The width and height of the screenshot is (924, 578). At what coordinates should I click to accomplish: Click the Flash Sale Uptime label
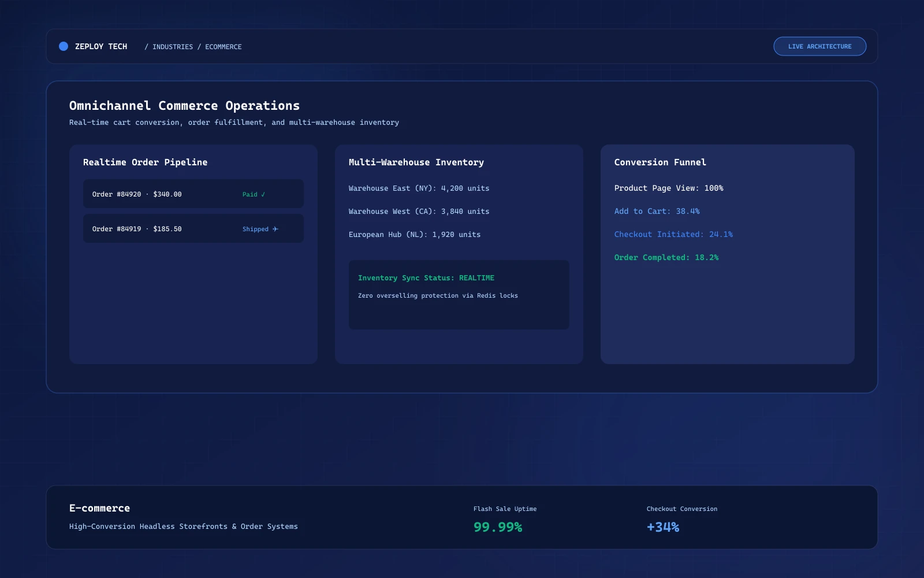(505, 509)
